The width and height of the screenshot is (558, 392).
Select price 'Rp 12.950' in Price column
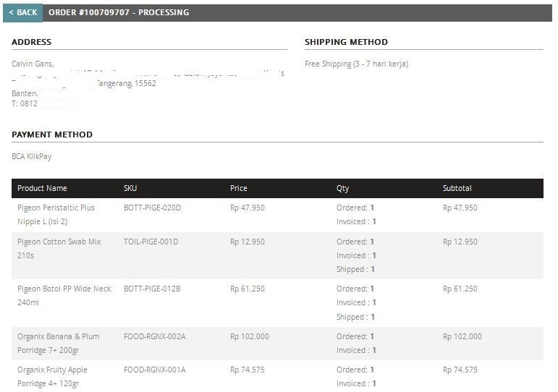point(248,242)
